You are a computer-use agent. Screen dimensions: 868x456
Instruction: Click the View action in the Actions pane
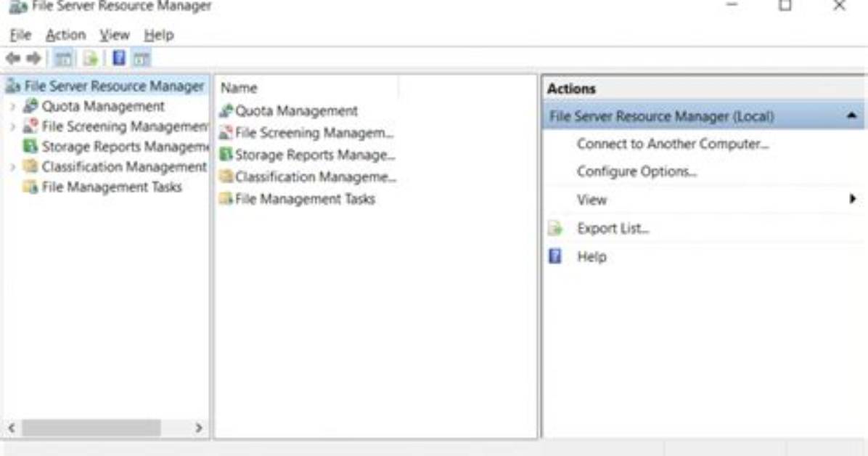point(591,200)
